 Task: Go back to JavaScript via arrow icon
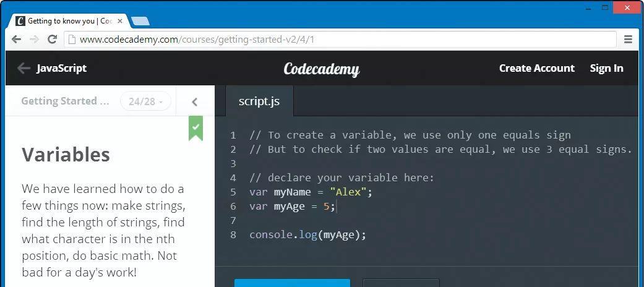click(24, 68)
